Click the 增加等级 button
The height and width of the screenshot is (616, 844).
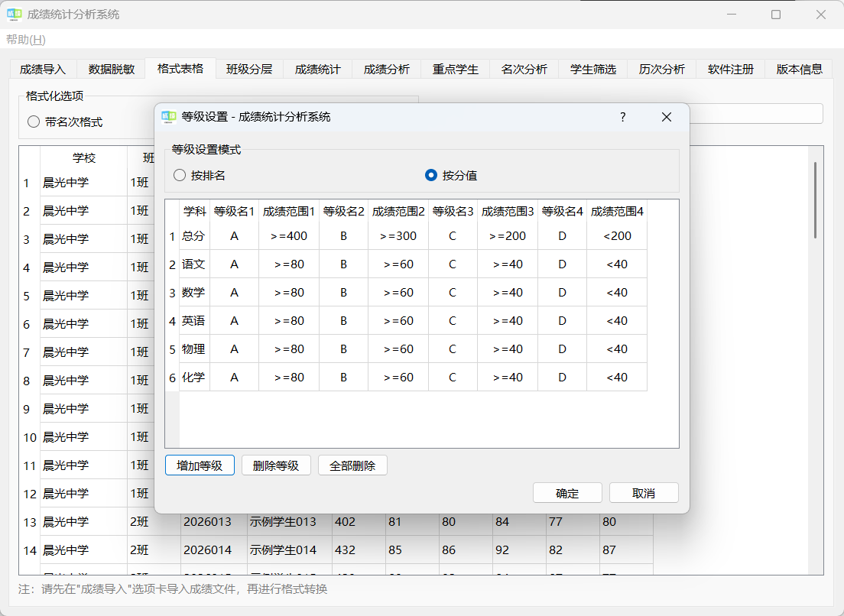click(x=200, y=465)
